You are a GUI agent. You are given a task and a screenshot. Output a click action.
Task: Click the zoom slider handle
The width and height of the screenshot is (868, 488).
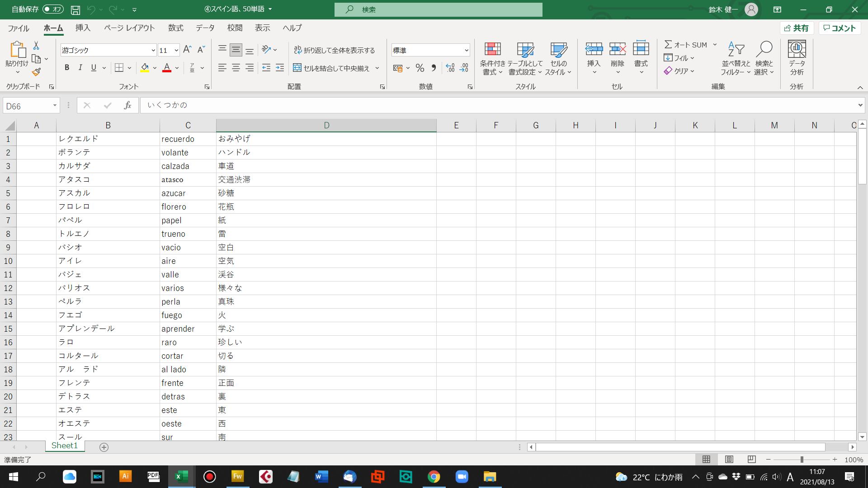click(802, 460)
